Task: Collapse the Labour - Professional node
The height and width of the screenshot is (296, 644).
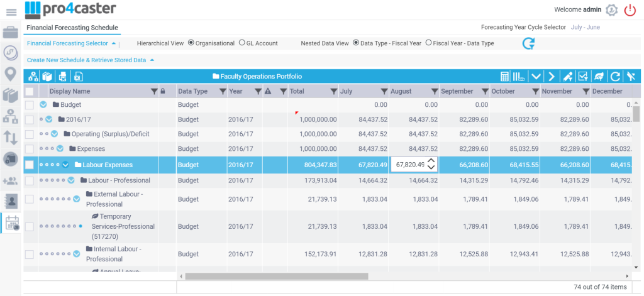Action: 71,180
